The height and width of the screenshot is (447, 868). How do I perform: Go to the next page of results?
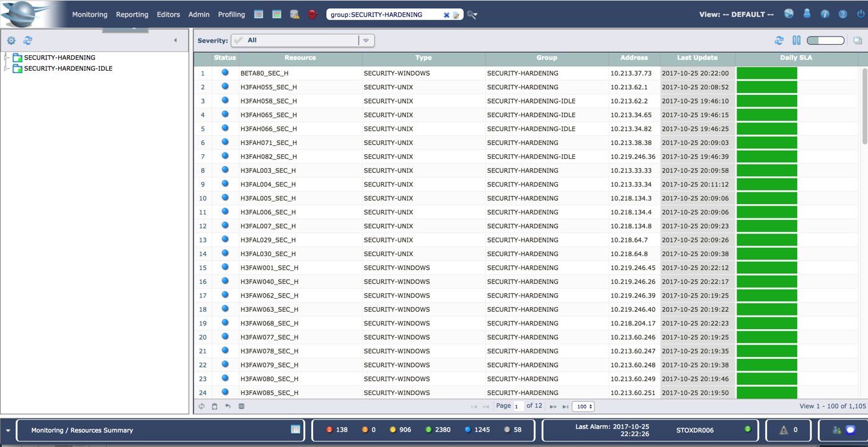click(x=553, y=407)
